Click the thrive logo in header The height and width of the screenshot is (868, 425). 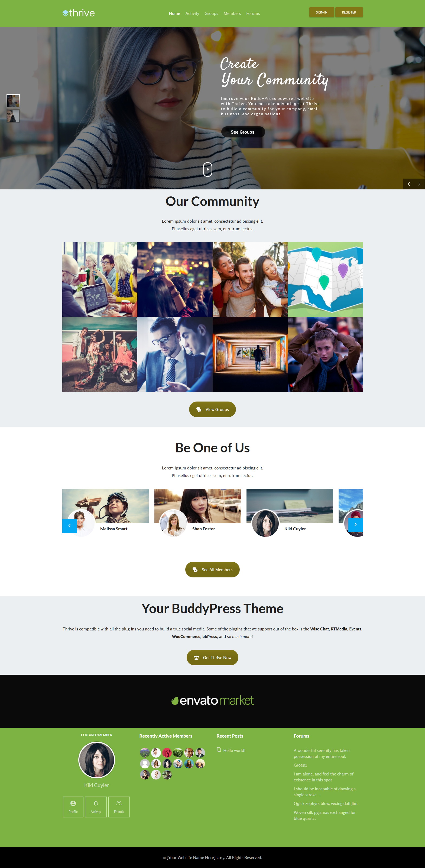[x=78, y=13]
